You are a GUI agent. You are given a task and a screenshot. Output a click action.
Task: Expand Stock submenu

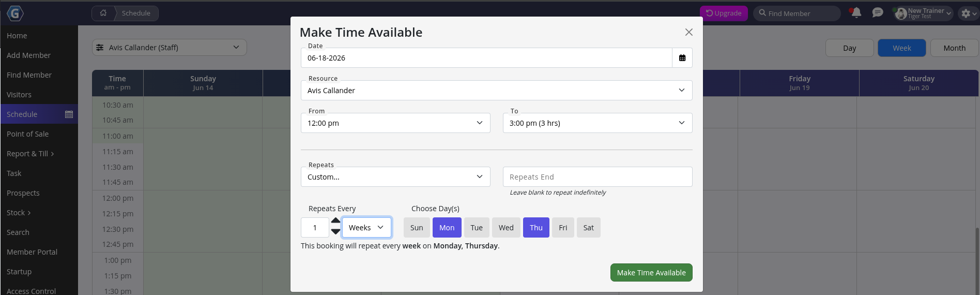[x=19, y=213]
